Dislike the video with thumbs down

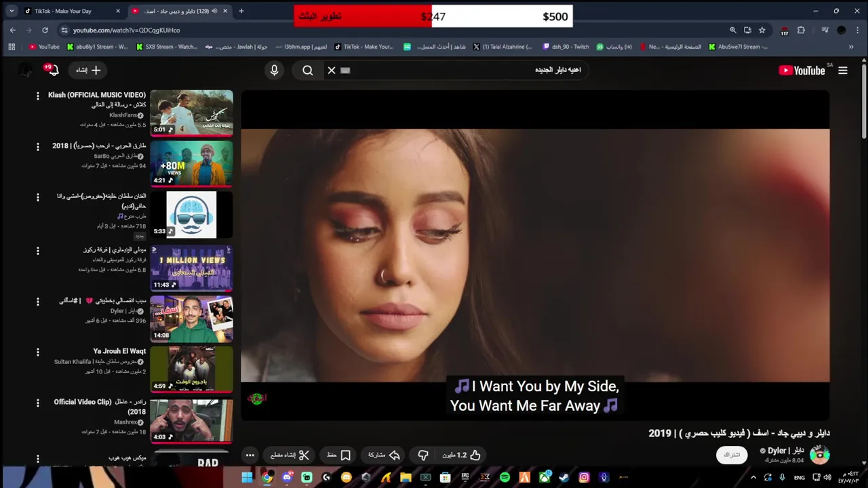point(423,455)
